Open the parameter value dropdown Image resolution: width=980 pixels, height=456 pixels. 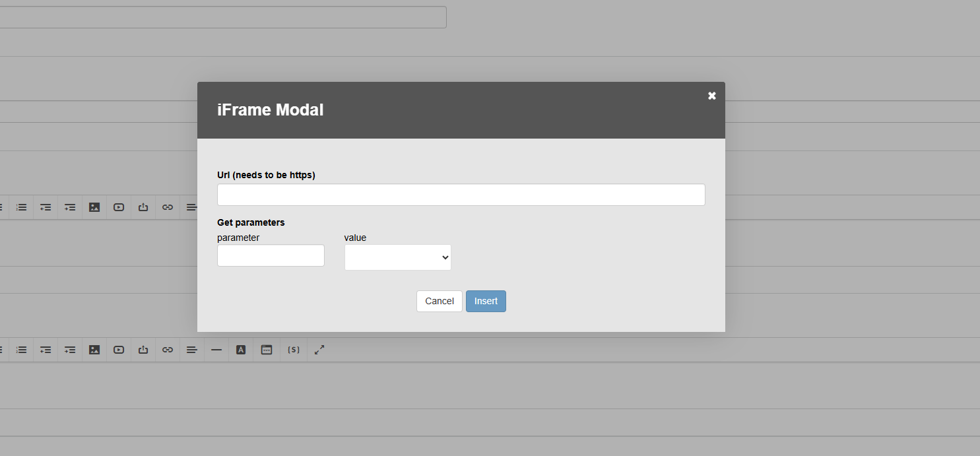pyautogui.click(x=397, y=257)
